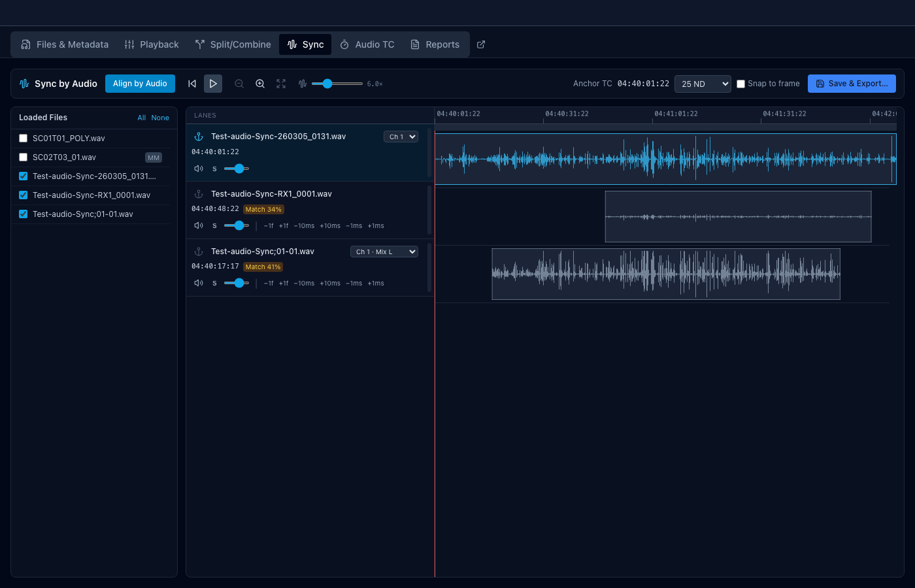Image resolution: width=915 pixels, height=588 pixels.
Task: Click None to deselect loaded files
Action: coord(160,118)
